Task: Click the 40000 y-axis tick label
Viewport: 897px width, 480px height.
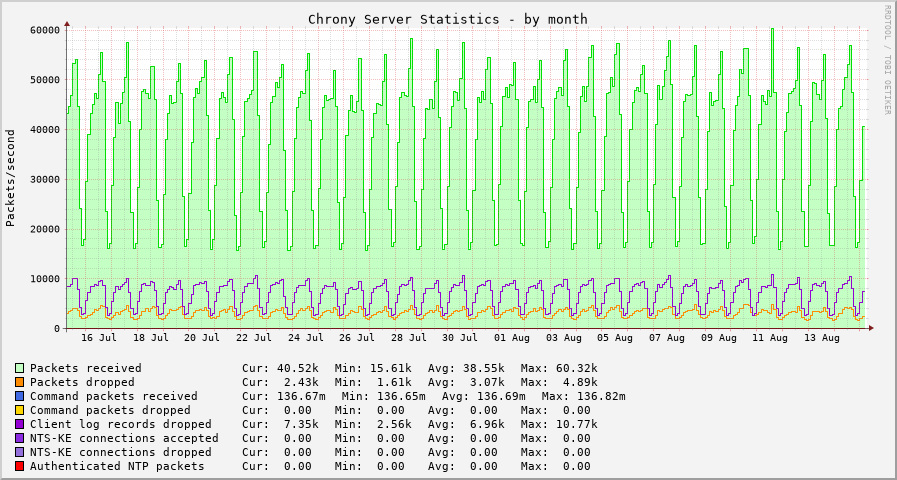Action: [45, 129]
